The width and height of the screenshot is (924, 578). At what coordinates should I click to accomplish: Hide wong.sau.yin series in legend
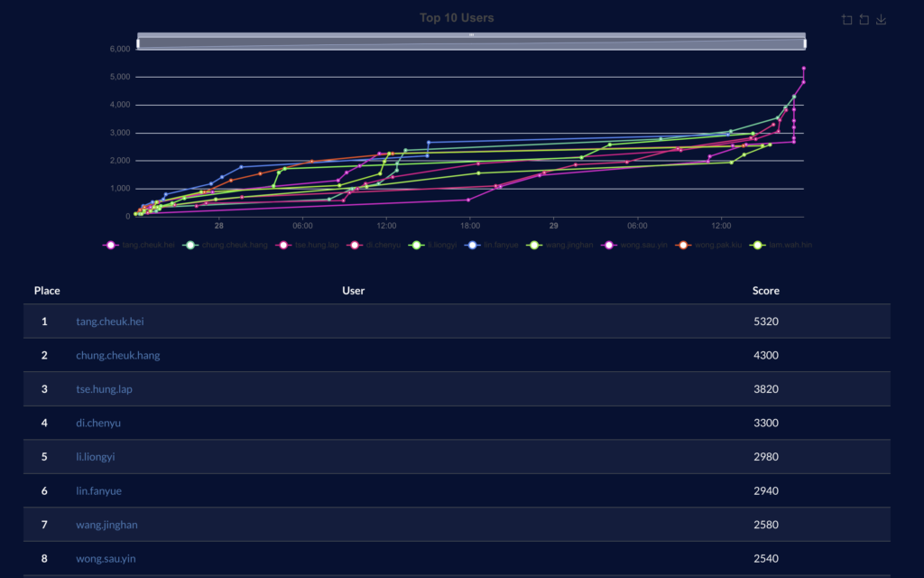(x=637, y=245)
